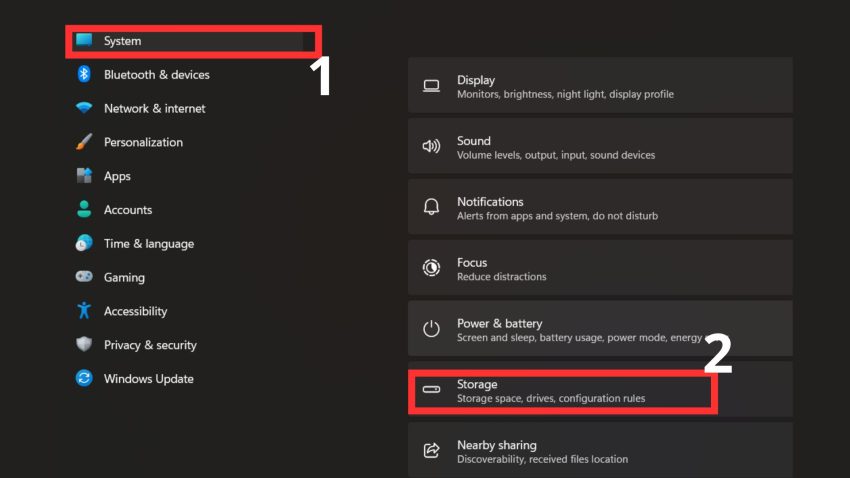Viewport: 850px width, 478px height.
Task: Click the Focus target icon
Action: [432, 268]
